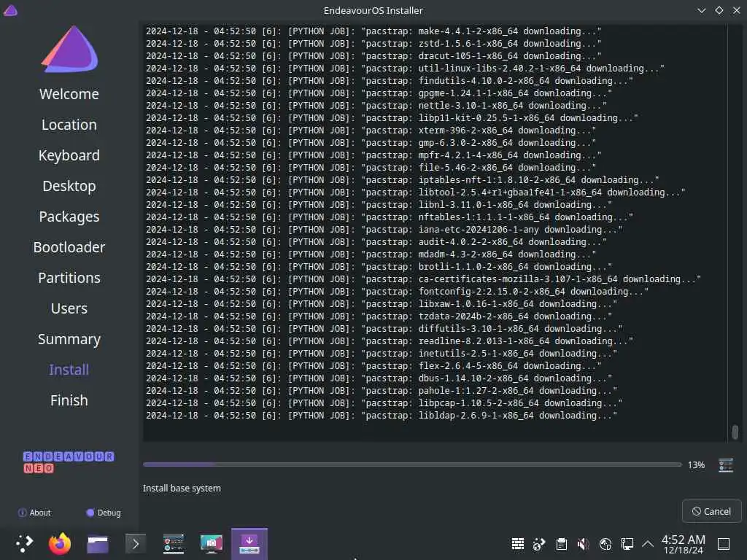Select the Summary step in sidebar

(x=69, y=339)
